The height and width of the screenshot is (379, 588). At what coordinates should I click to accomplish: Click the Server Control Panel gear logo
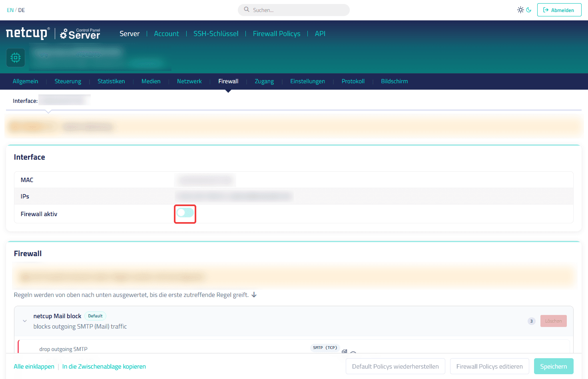pos(80,34)
